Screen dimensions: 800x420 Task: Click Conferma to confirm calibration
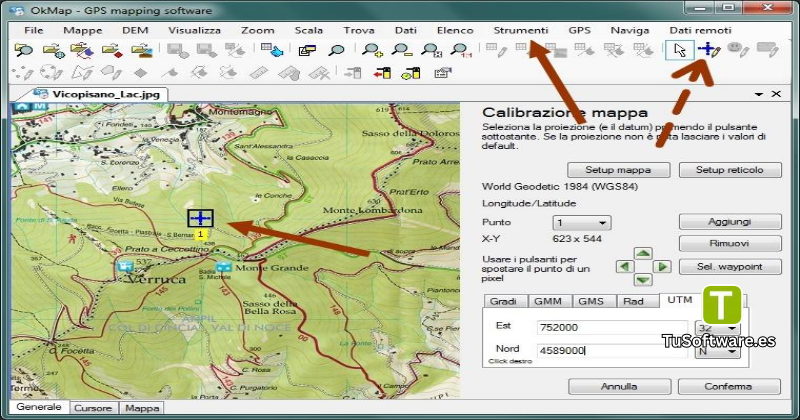point(729,386)
